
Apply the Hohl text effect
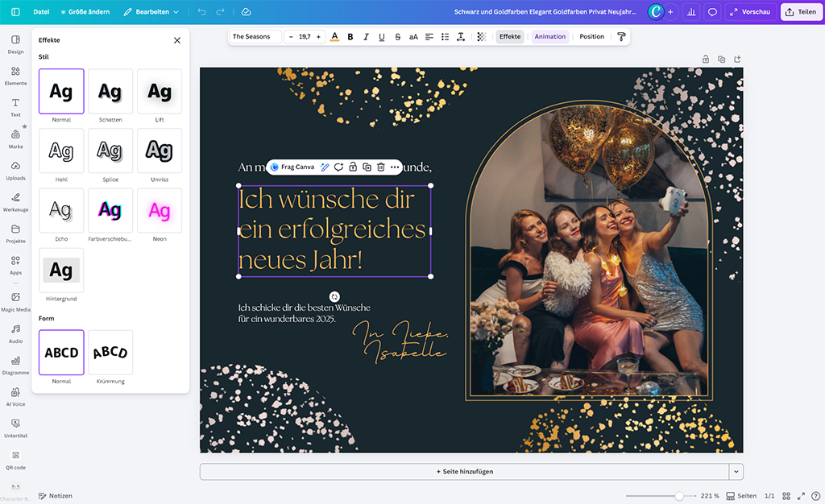[x=61, y=151]
